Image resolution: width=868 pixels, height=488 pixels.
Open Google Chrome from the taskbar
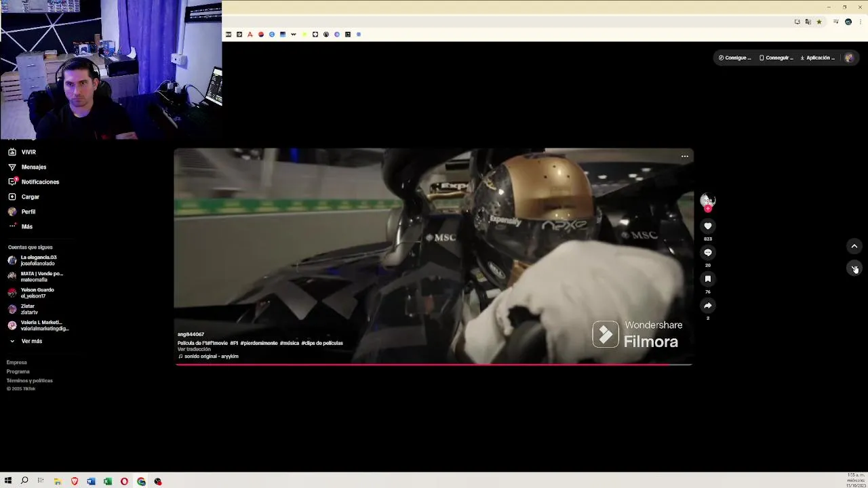tap(141, 482)
